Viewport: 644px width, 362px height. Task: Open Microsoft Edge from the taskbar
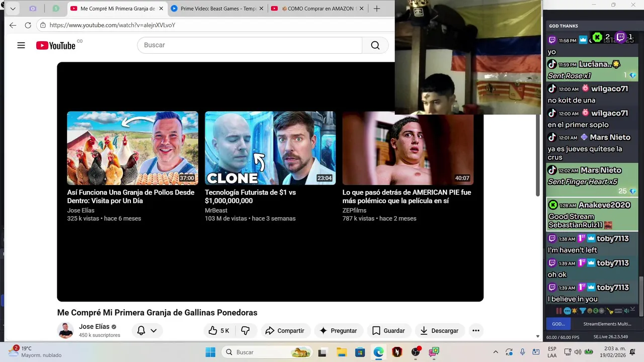(378, 352)
